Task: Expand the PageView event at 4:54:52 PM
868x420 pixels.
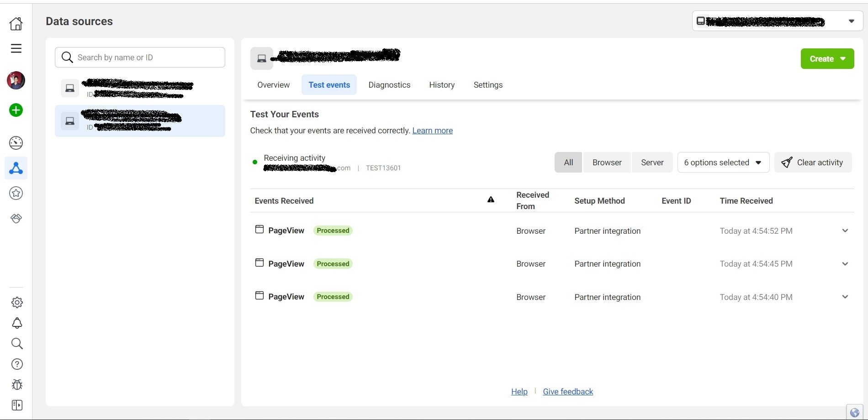Action: coord(845,231)
